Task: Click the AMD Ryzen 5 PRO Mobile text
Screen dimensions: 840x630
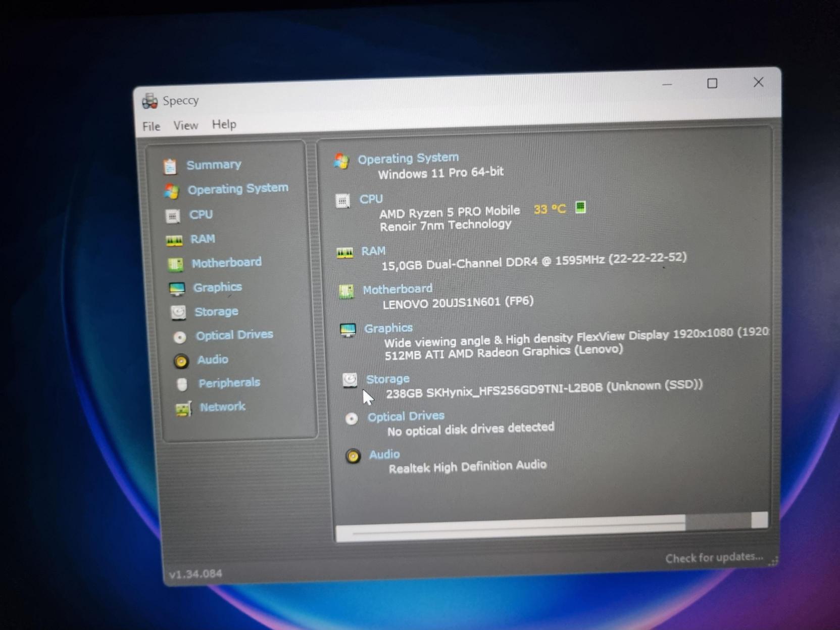Action: click(450, 212)
